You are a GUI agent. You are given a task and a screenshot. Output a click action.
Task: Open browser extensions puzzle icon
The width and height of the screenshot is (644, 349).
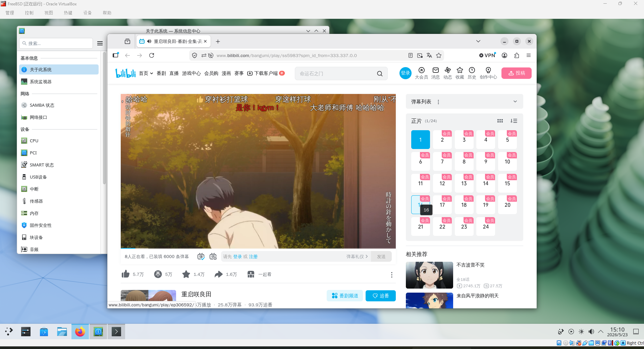tap(517, 55)
